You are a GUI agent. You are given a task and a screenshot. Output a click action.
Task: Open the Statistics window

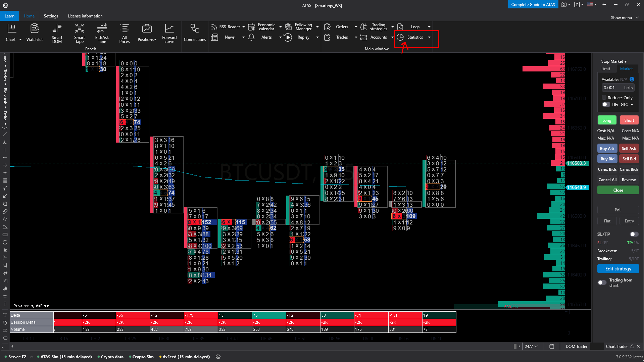[x=414, y=37]
